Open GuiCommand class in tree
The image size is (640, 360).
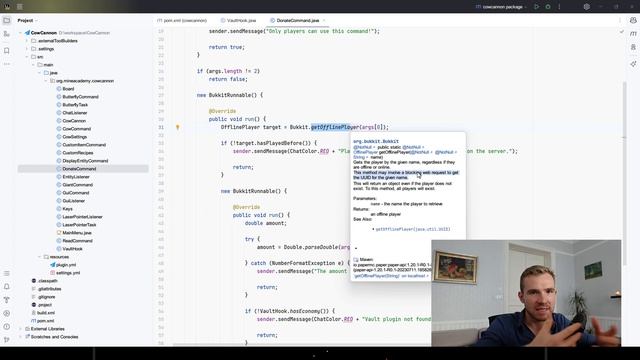click(76, 193)
